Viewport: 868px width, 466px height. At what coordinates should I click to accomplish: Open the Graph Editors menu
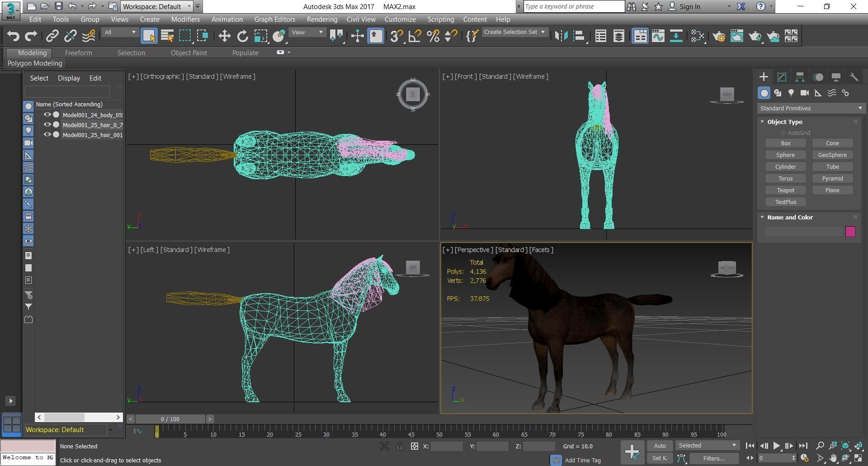(x=274, y=19)
